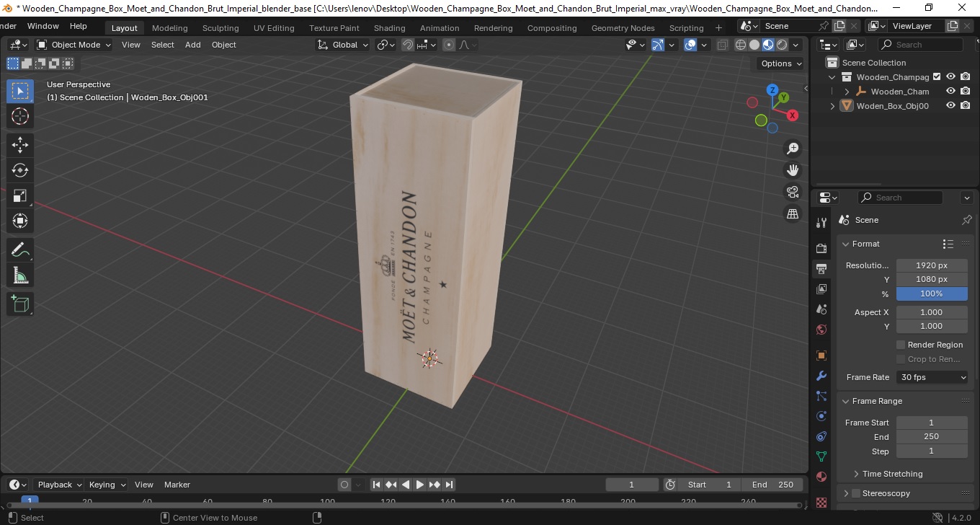
Task: Toggle X-ray display
Action: pyautogui.click(x=722, y=45)
